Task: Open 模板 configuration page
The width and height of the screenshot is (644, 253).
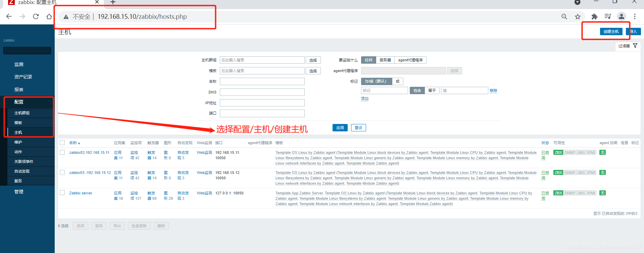Action: click(18, 123)
